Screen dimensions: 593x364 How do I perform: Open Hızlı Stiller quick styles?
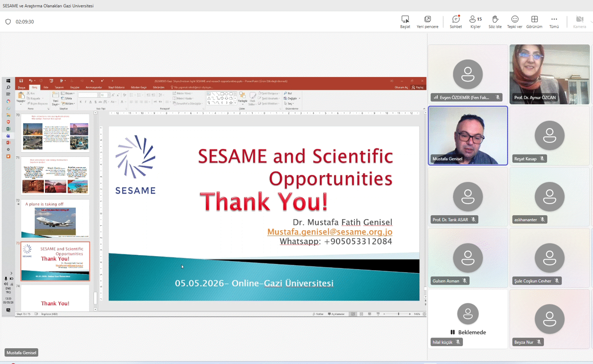[x=252, y=98]
